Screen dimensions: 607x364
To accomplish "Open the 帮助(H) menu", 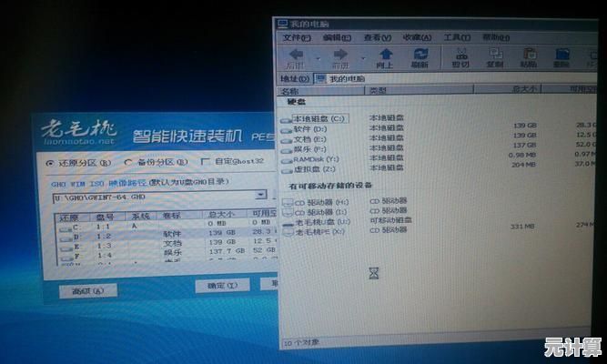I will (496, 37).
